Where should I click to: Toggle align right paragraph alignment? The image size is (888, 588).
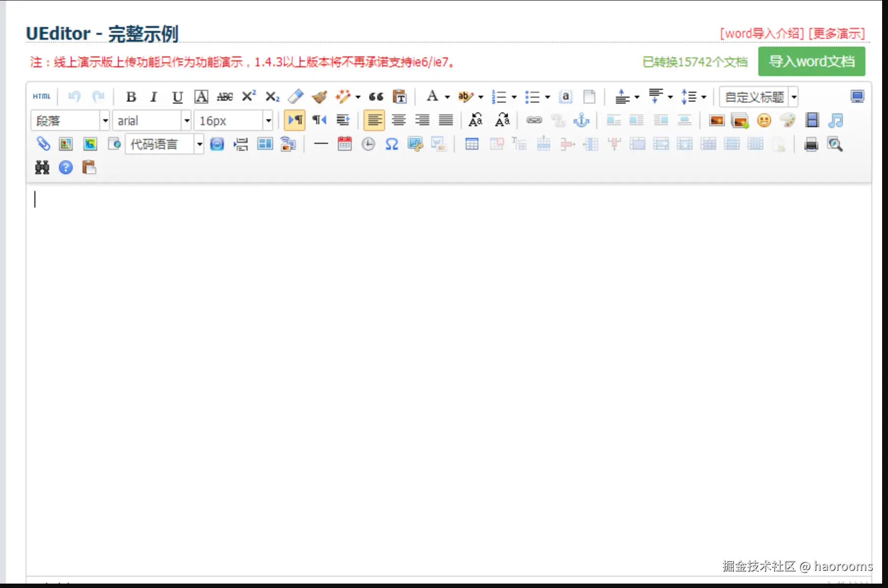[422, 120]
